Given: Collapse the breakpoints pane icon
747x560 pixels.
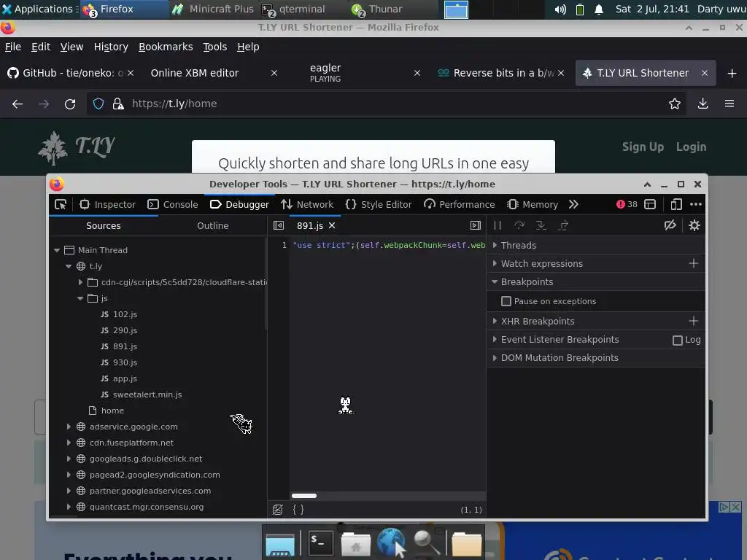Looking at the screenshot, I should click(x=476, y=226).
